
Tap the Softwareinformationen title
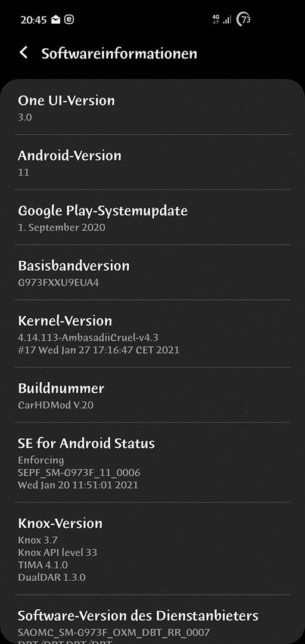click(120, 54)
